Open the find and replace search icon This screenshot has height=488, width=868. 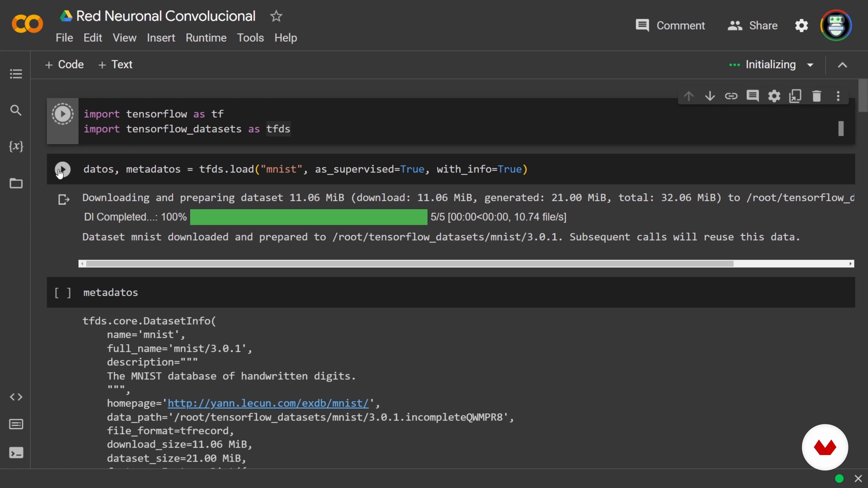coord(16,110)
